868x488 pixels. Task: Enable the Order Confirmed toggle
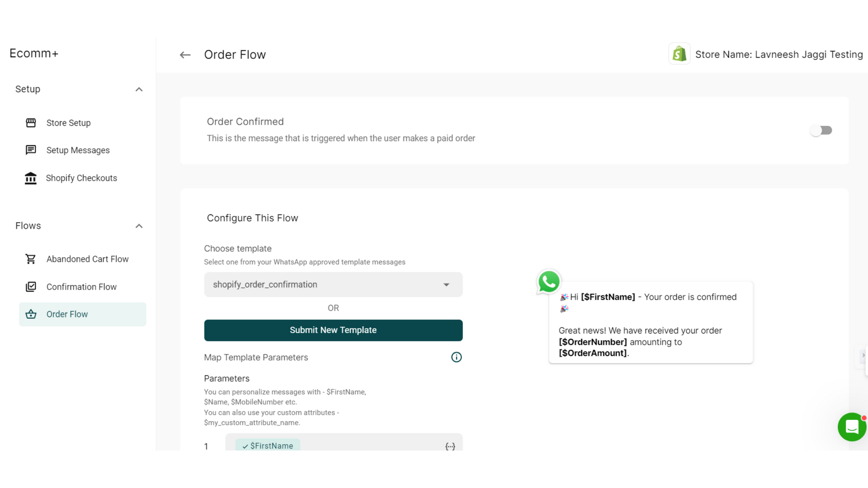pos(821,130)
